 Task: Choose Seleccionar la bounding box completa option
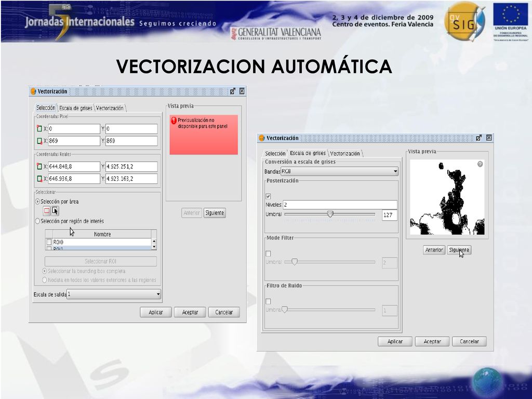click(x=45, y=271)
